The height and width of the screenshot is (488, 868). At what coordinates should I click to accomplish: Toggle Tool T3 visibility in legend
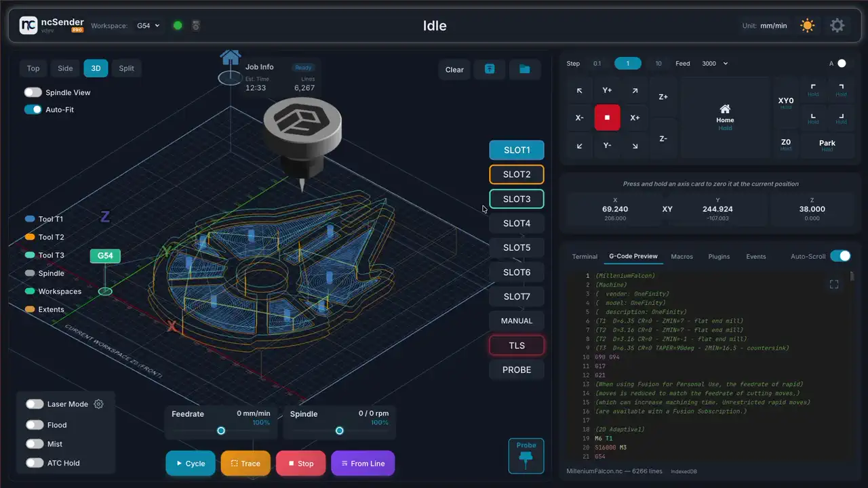[x=44, y=255]
